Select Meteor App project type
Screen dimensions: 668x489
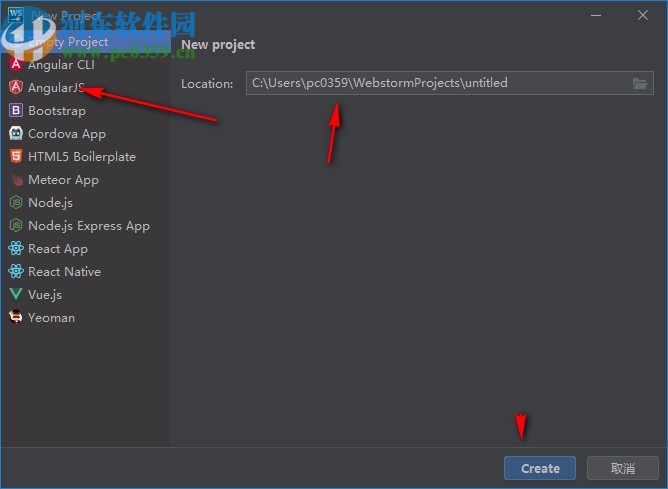click(86, 180)
